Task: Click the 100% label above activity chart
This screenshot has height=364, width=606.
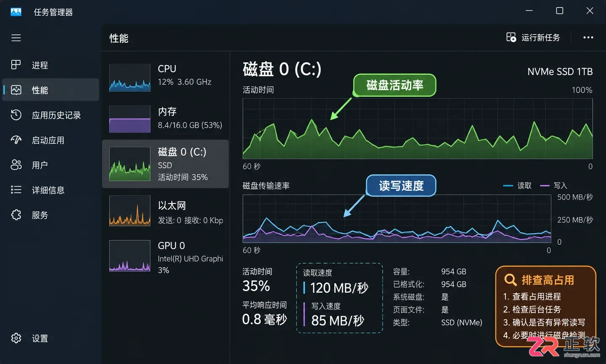Action: [x=582, y=90]
